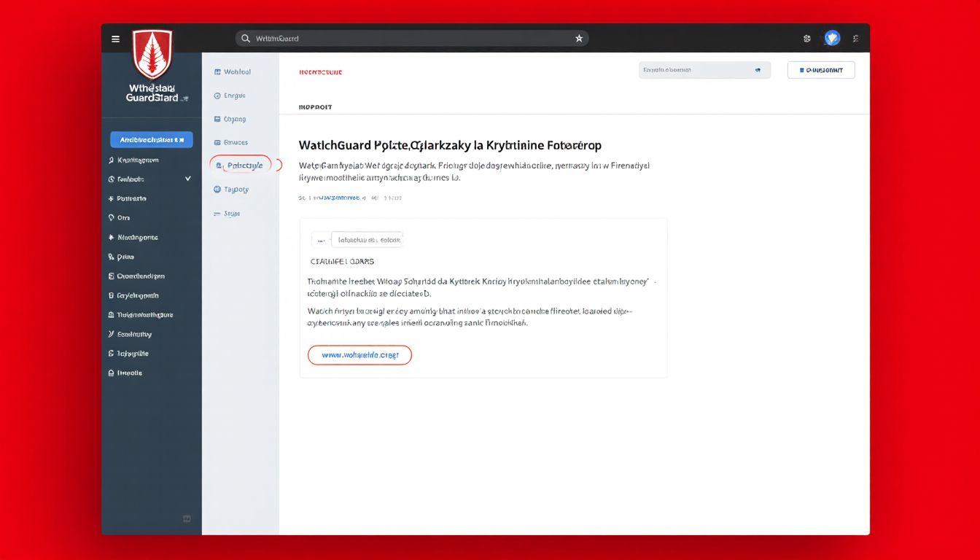This screenshot has height=560, width=980.
Task: Open the top-right overflow menu icon
Action: 856,39
